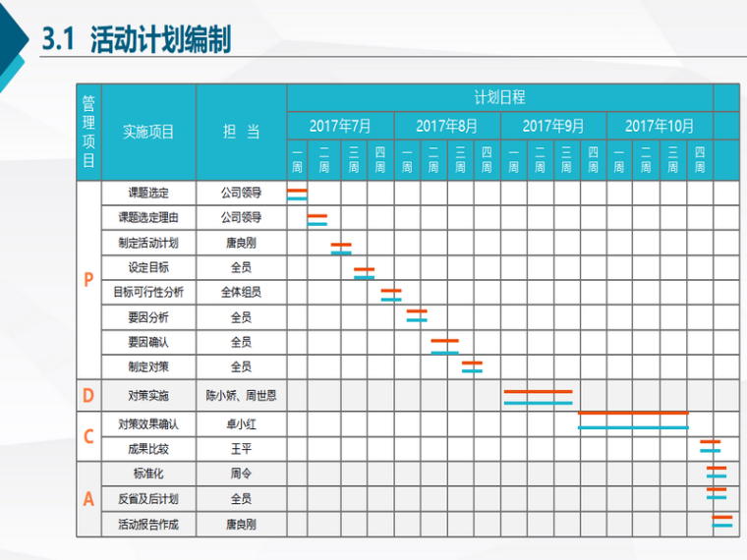747x560 pixels.
Task: Click the 对策实施 Gantt bar in September
Action: pyautogui.click(x=538, y=397)
